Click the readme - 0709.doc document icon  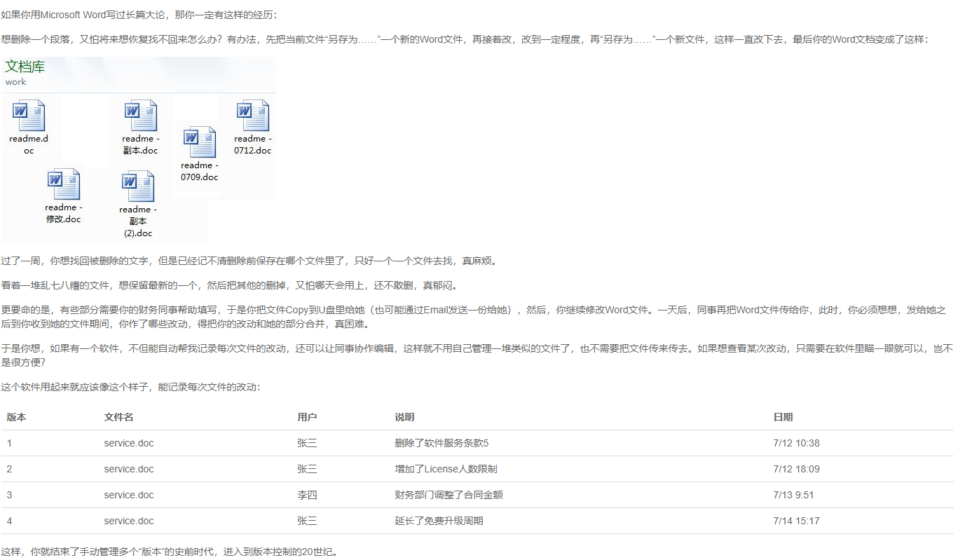pos(199,142)
